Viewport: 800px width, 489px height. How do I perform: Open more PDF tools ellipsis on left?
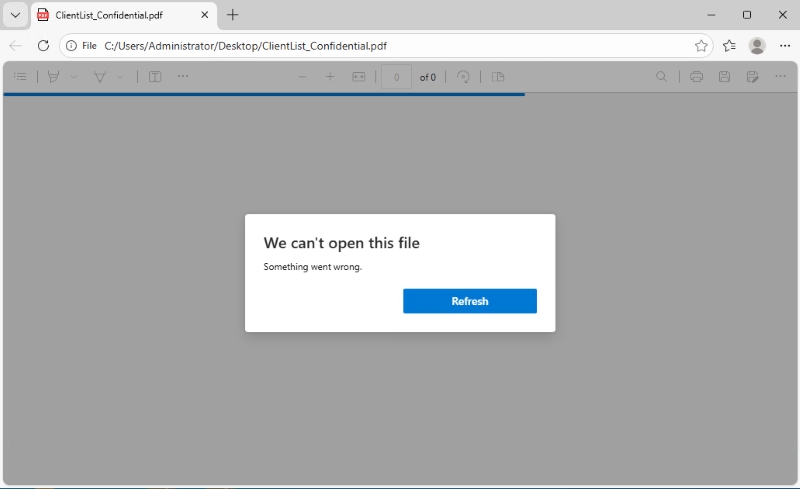183,77
